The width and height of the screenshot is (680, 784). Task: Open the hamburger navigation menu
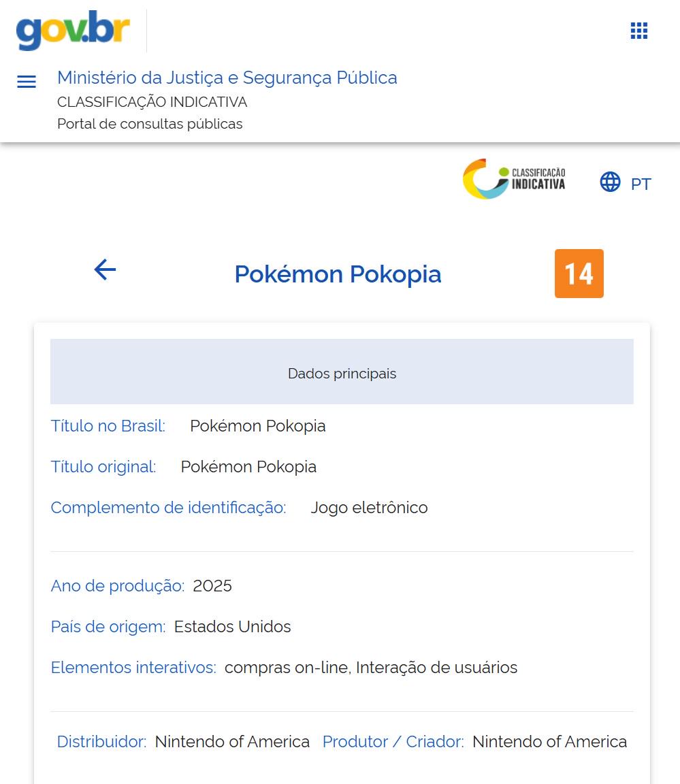pyautogui.click(x=27, y=82)
